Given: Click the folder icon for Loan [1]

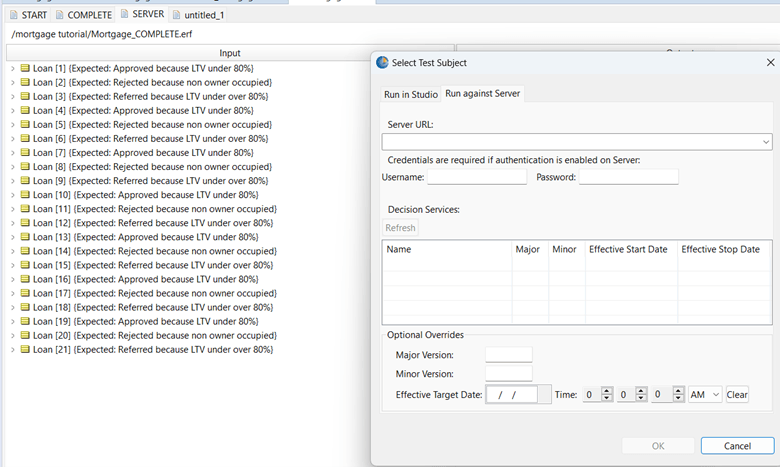Looking at the screenshot, I should (x=25, y=68).
